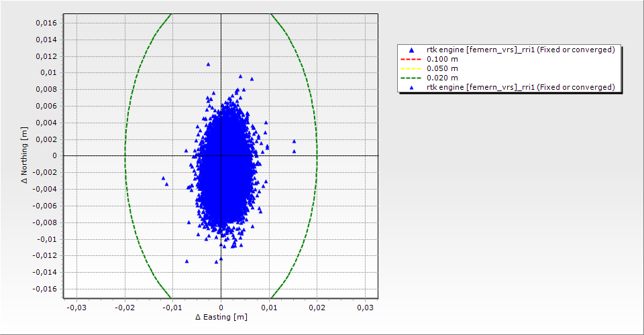Click the red dashed line legend symbol
The image size is (644, 335).
pyautogui.click(x=411, y=59)
